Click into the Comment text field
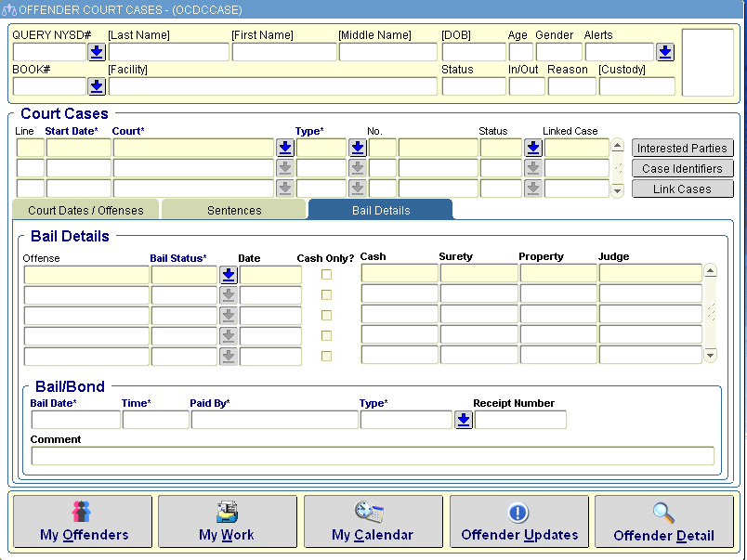Viewport: 747px width, 560px height. coord(372,456)
